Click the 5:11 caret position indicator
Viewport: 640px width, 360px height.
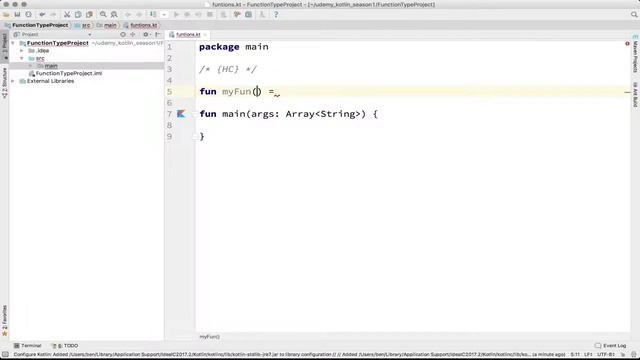tap(575, 355)
